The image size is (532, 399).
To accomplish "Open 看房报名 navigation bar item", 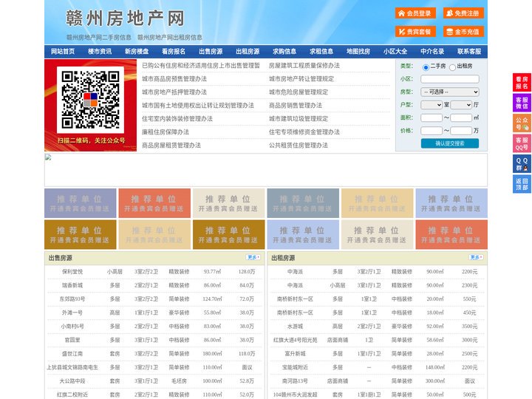I will (174, 52).
